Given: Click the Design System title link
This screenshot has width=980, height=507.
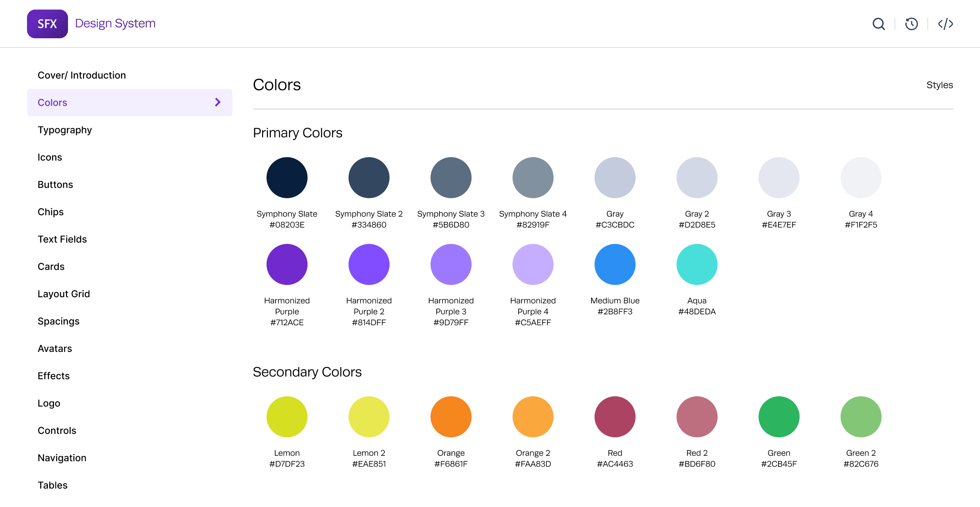Looking at the screenshot, I should [x=115, y=23].
